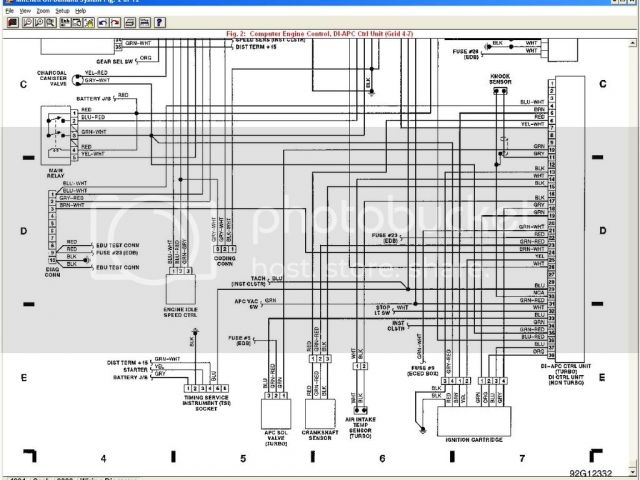Open the Help menu
Image resolution: width=640 pixels, height=480 pixels.
pyautogui.click(x=80, y=11)
